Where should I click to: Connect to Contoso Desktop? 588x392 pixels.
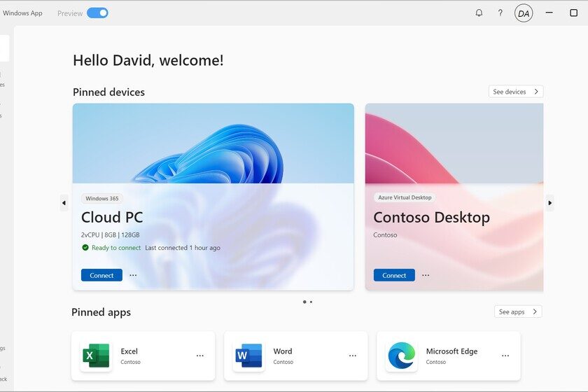point(394,275)
